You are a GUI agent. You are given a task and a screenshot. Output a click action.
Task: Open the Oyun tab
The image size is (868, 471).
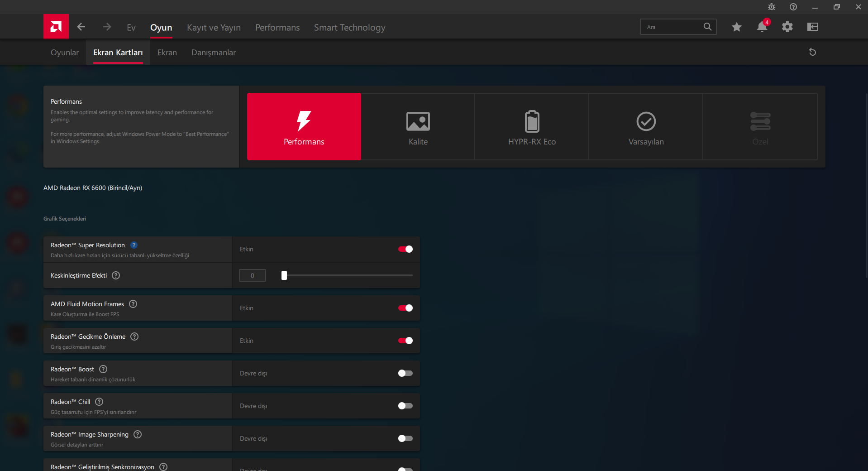coord(161,28)
